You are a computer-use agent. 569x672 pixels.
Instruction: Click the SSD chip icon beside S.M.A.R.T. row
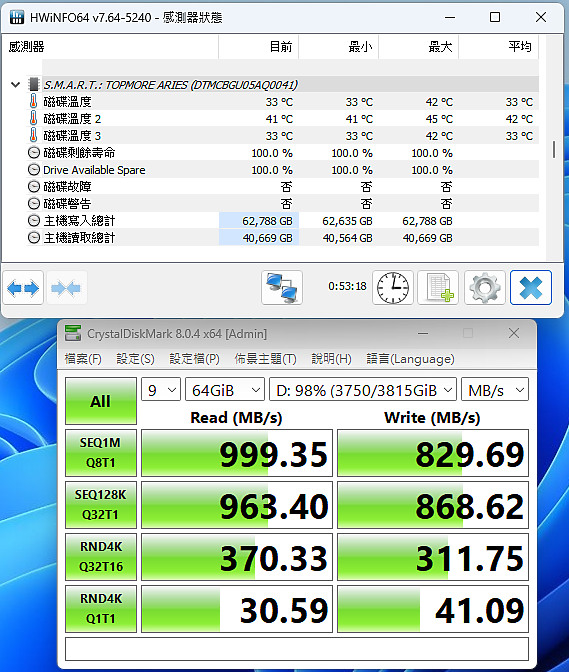pyautogui.click(x=33, y=84)
